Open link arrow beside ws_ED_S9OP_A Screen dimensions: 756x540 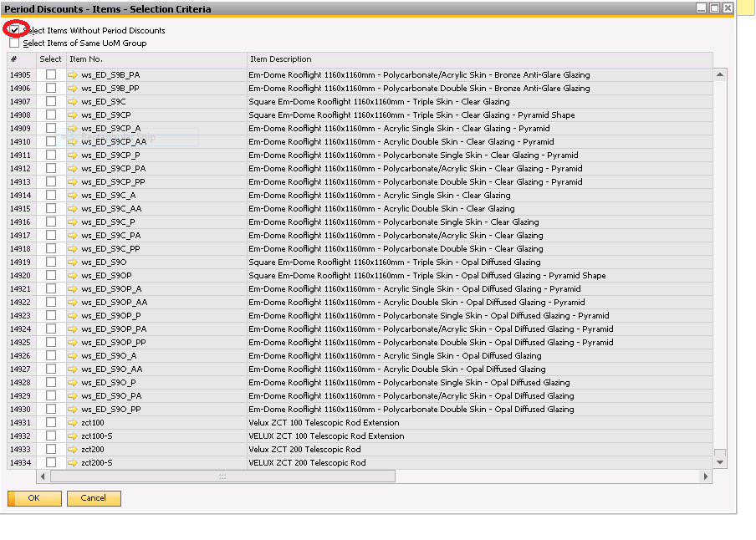coord(72,288)
